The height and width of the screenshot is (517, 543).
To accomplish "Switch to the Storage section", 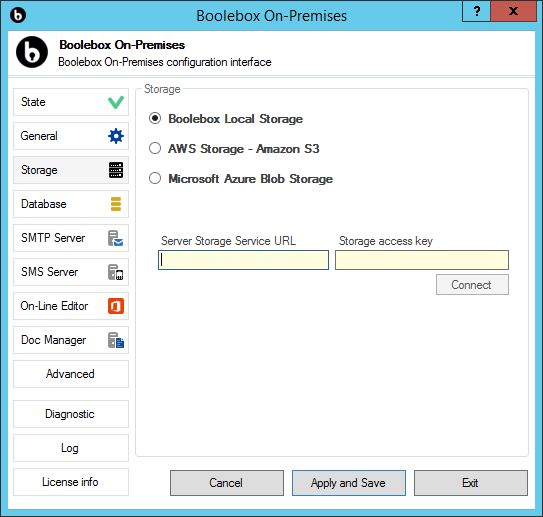I will click(x=71, y=170).
